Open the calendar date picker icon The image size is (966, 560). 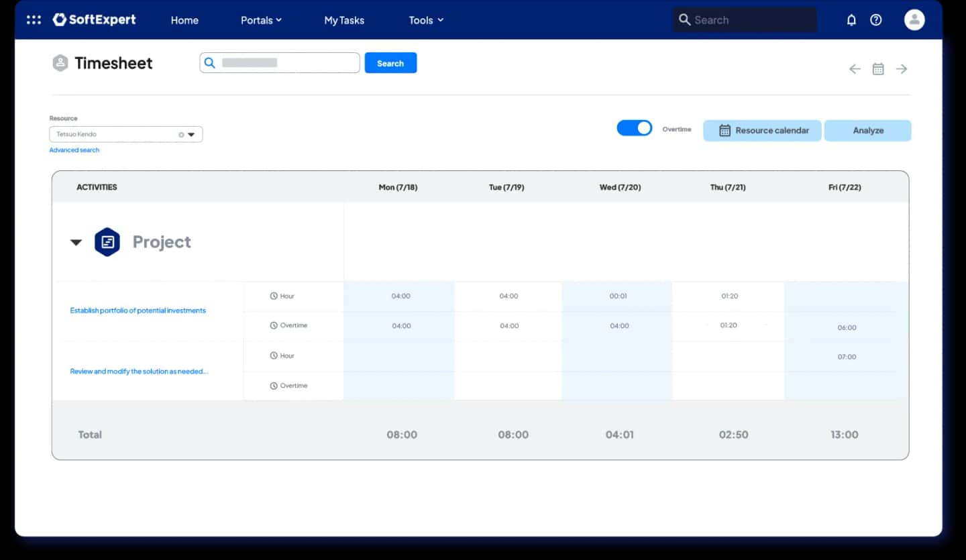[x=878, y=69]
